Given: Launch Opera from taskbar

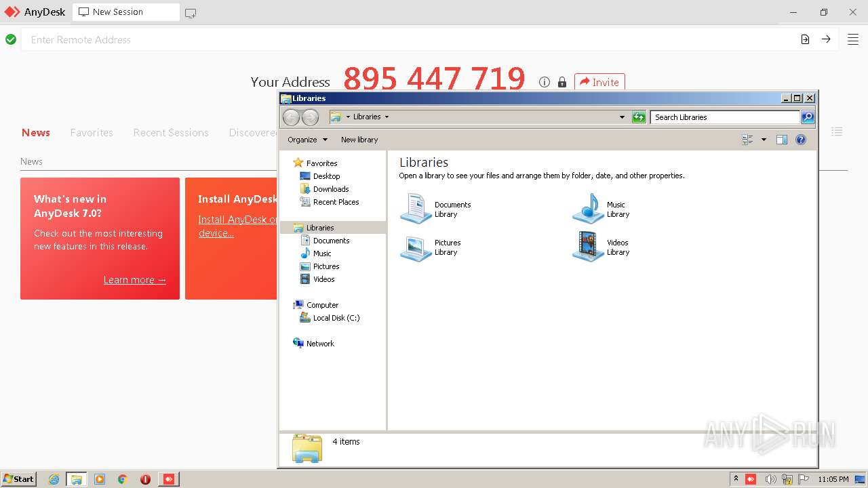Looking at the screenshot, I should point(145,479).
